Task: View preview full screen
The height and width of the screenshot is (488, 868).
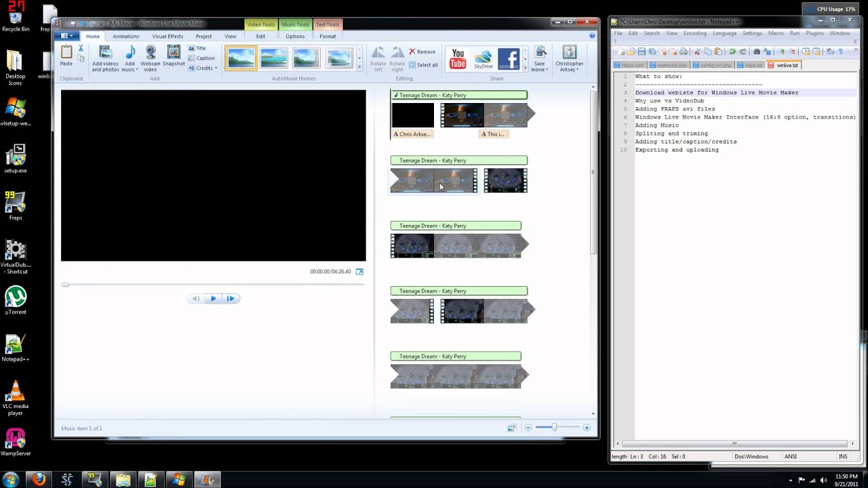Action: tap(359, 272)
